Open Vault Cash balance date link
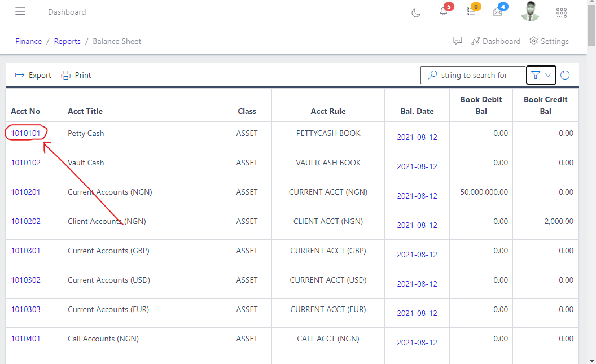Viewport: 596px width, 364px height. pyautogui.click(x=417, y=166)
